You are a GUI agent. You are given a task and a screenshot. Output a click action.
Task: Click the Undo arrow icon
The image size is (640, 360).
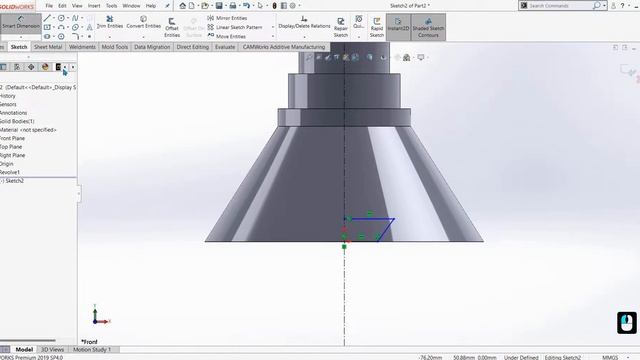[246, 6]
